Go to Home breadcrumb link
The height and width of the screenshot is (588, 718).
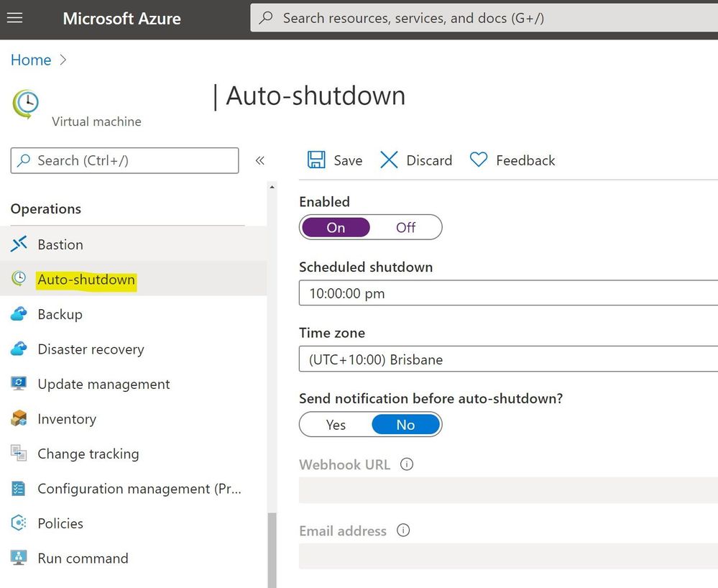tap(31, 60)
